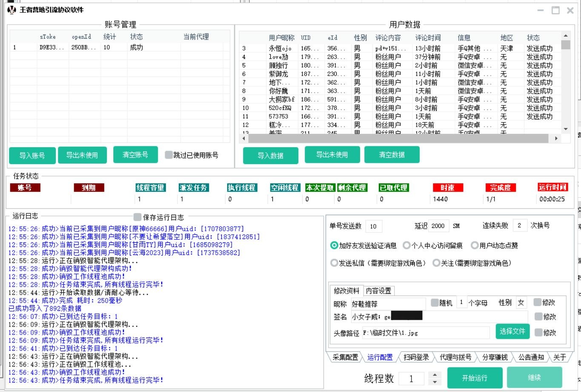Increase thread count with the up arrow

coord(434,375)
